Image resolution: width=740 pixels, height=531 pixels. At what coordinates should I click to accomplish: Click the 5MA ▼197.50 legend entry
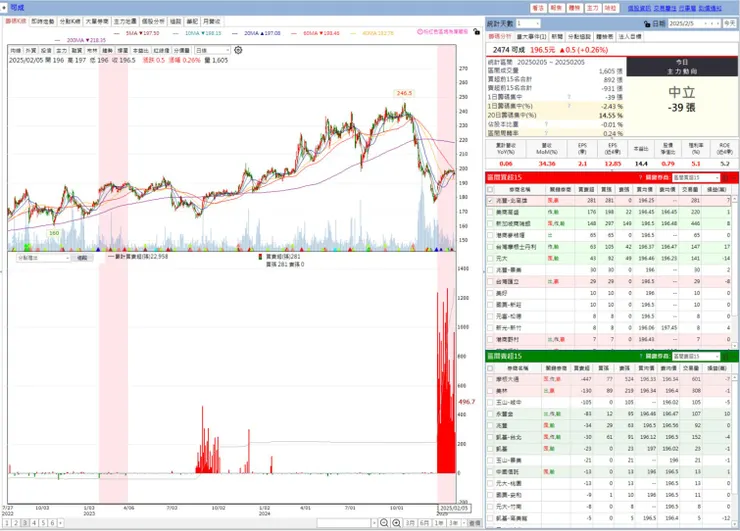(143, 33)
